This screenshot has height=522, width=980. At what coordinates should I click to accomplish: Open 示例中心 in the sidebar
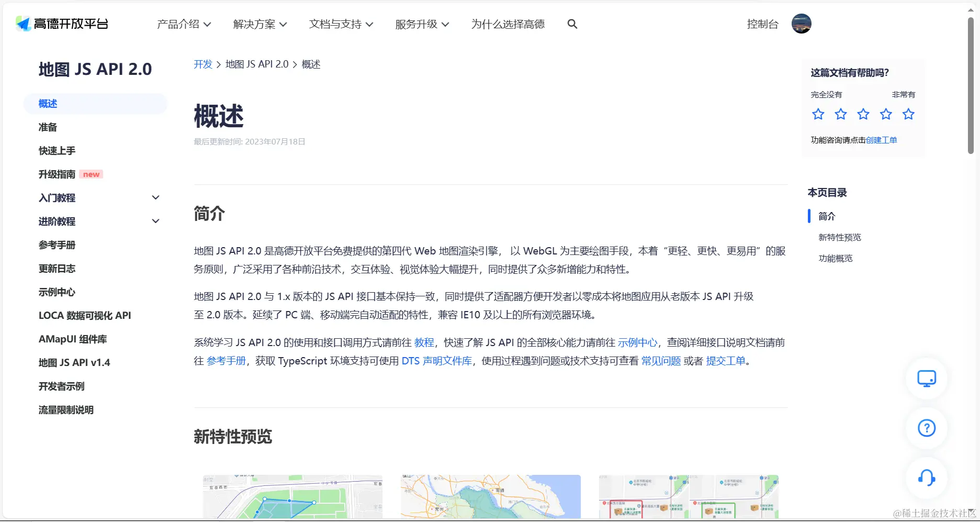point(57,292)
